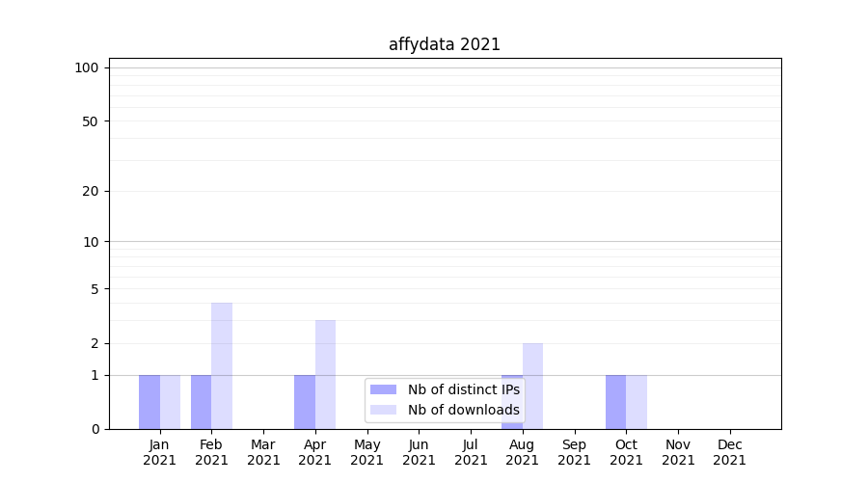Click the 'Sep 2021' x-axis label

coord(574,452)
